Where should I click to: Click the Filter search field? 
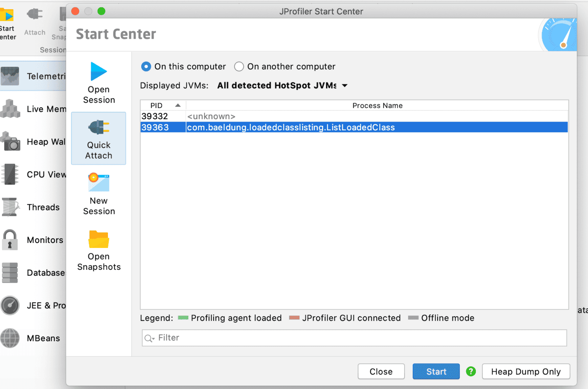(354, 338)
